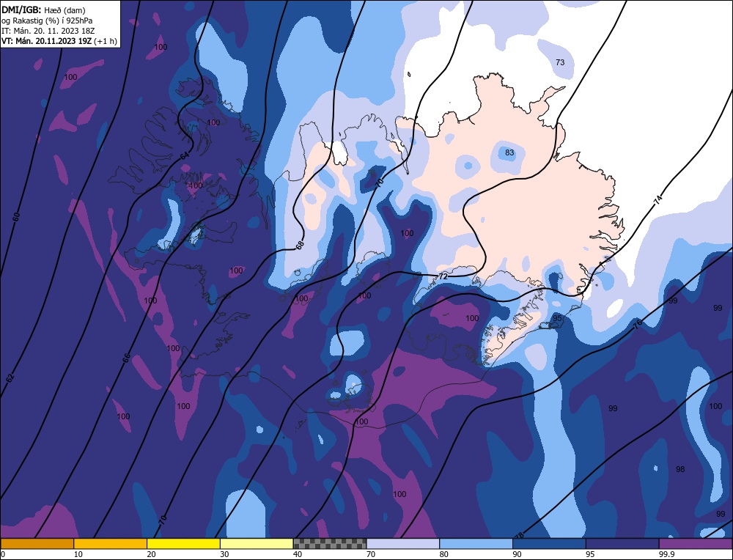Image resolution: width=733 pixels, height=560 pixels.
Task: Click legend scale number '0'
Action: (3, 554)
